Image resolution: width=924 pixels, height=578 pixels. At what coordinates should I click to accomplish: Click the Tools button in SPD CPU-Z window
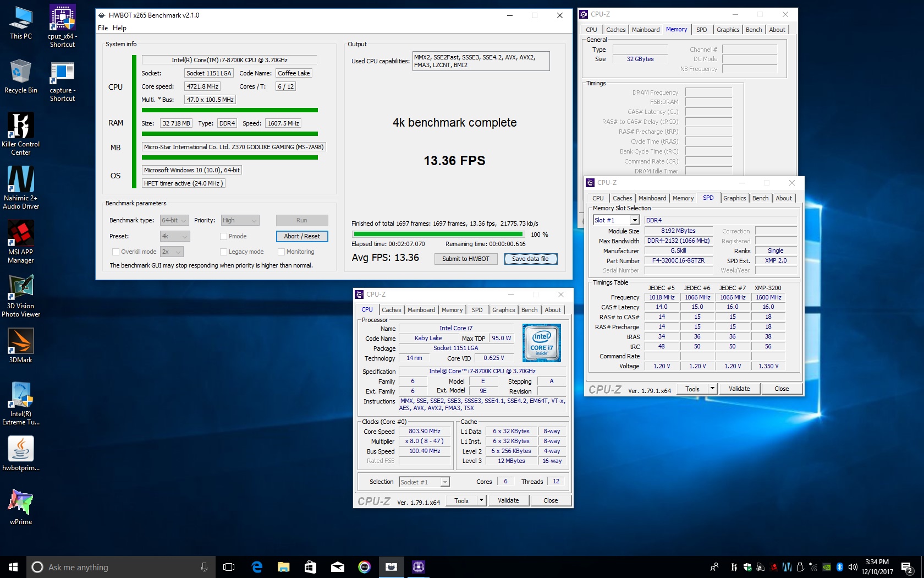click(692, 389)
